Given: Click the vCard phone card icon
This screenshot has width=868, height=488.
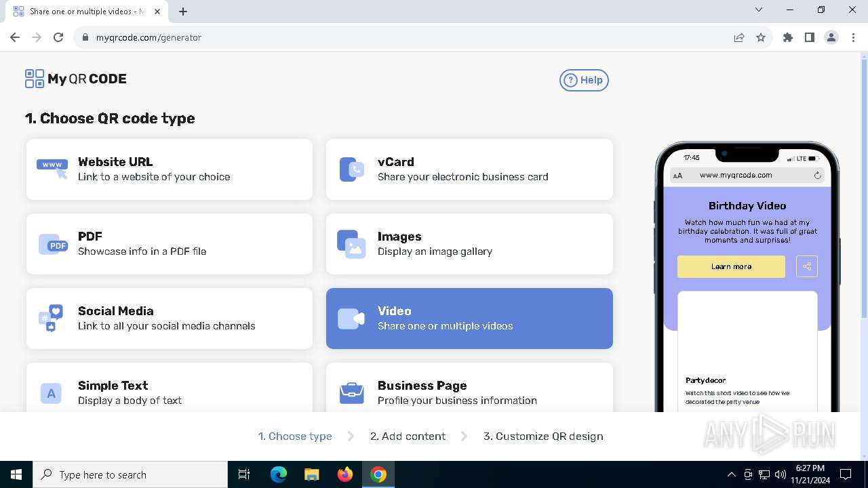Looking at the screenshot, I should click(x=351, y=169).
